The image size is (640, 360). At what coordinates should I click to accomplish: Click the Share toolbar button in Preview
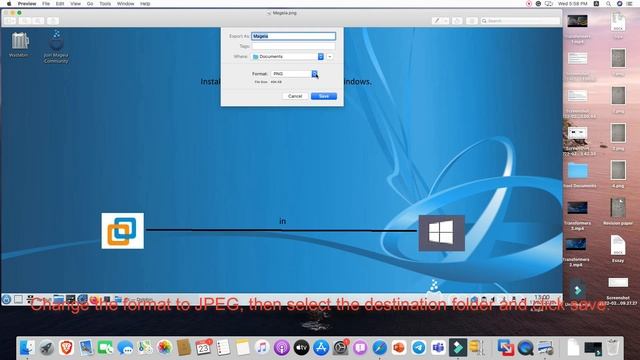tap(53, 20)
